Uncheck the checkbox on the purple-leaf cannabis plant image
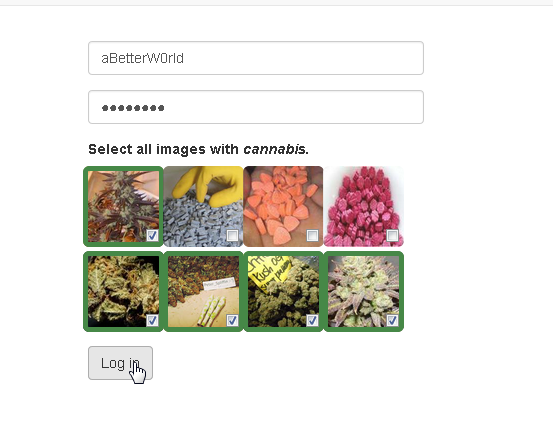553x447 pixels. 152,235
